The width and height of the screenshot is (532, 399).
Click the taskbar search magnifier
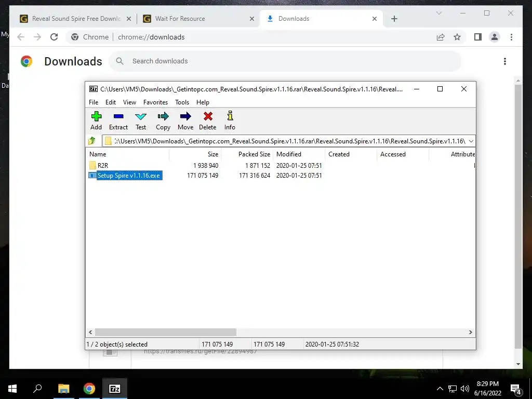pos(37,389)
